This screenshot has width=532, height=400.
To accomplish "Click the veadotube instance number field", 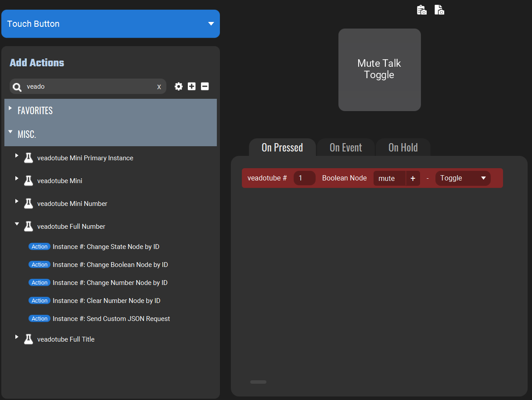I will (x=304, y=178).
